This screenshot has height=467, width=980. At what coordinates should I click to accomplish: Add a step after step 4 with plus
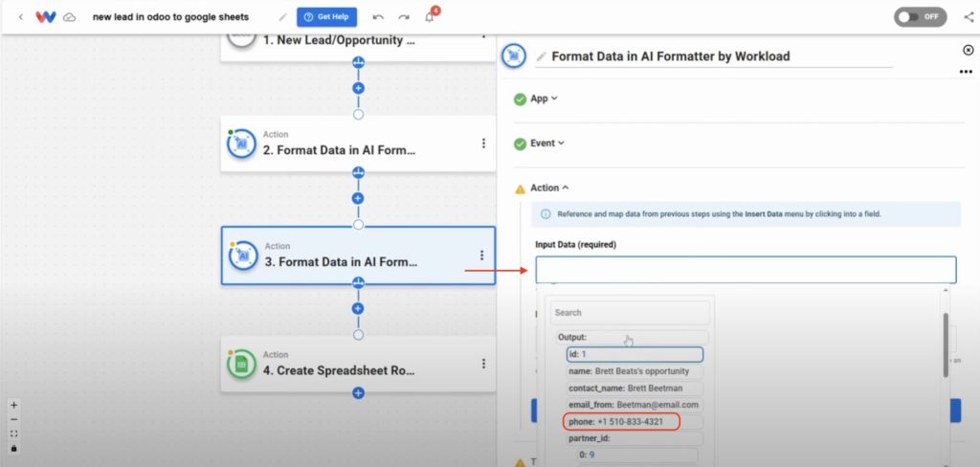[358, 393]
